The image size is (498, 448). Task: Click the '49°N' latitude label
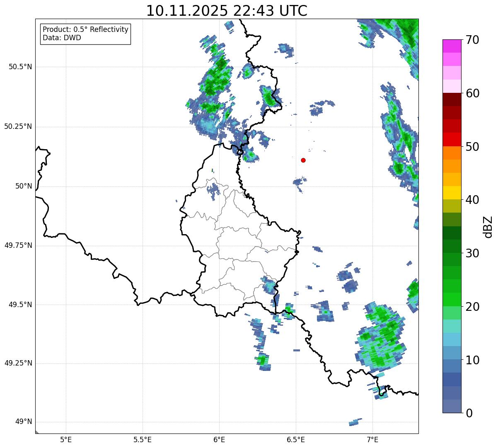(x=24, y=422)
